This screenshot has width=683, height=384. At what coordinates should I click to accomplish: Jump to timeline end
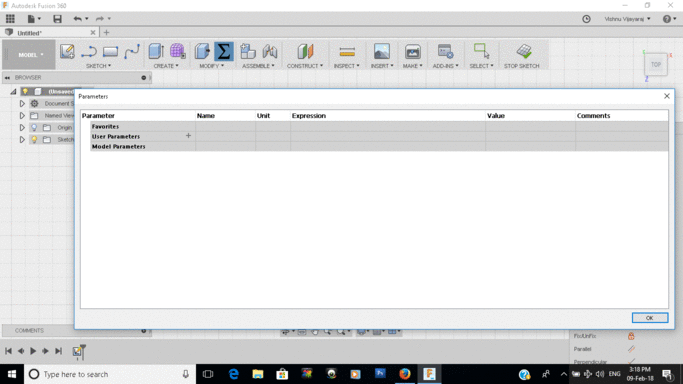58,351
